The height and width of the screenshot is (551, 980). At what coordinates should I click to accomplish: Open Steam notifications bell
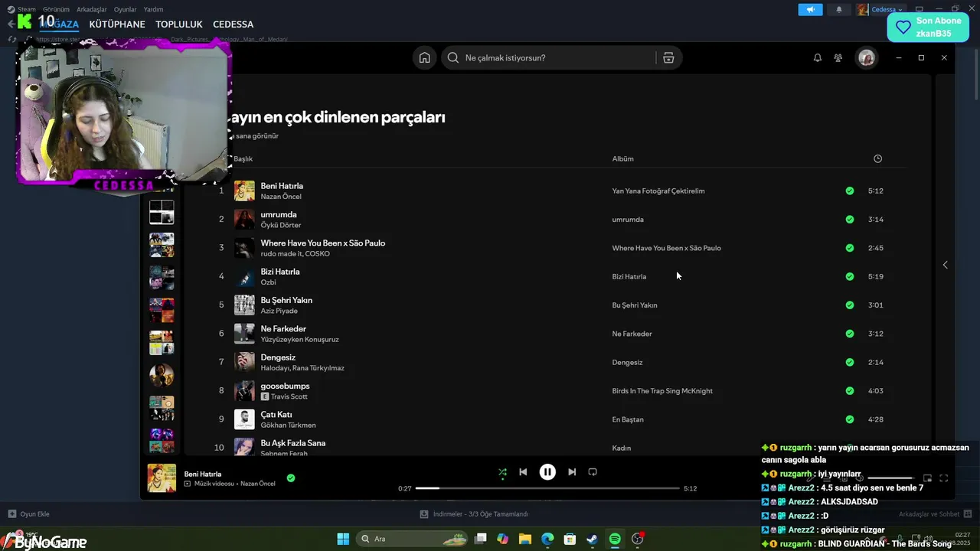coord(839,10)
